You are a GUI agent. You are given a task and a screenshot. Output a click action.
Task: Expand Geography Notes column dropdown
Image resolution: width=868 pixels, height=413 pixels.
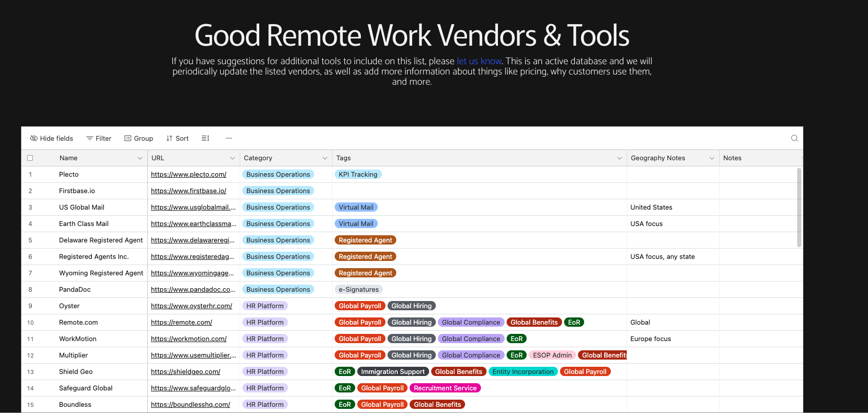[x=712, y=158]
